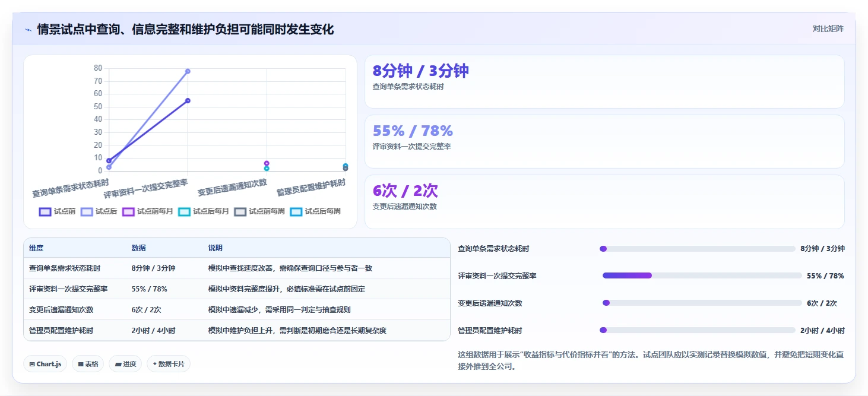This screenshot has height=396, width=868.
Task: Click the chart point at value 78
Action: pyautogui.click(x=188, y=71)
